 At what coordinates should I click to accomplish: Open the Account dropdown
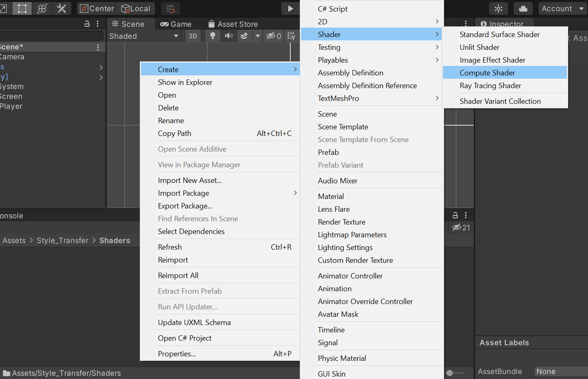pyautogui.click(x=562, y=9)
